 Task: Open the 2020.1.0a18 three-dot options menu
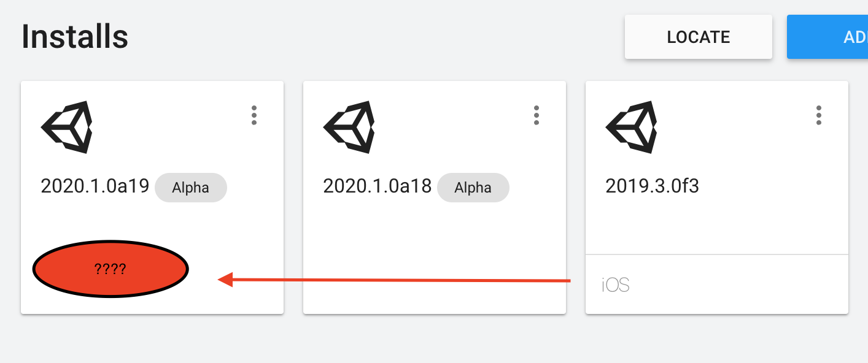pyautogui.click(x=537, y=115)
